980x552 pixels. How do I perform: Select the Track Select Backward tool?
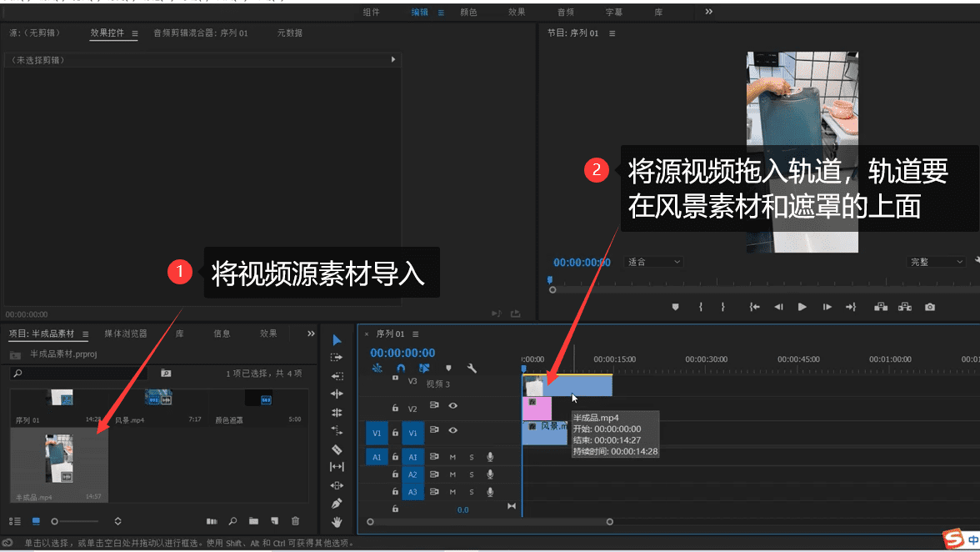(x=337, y=376)
